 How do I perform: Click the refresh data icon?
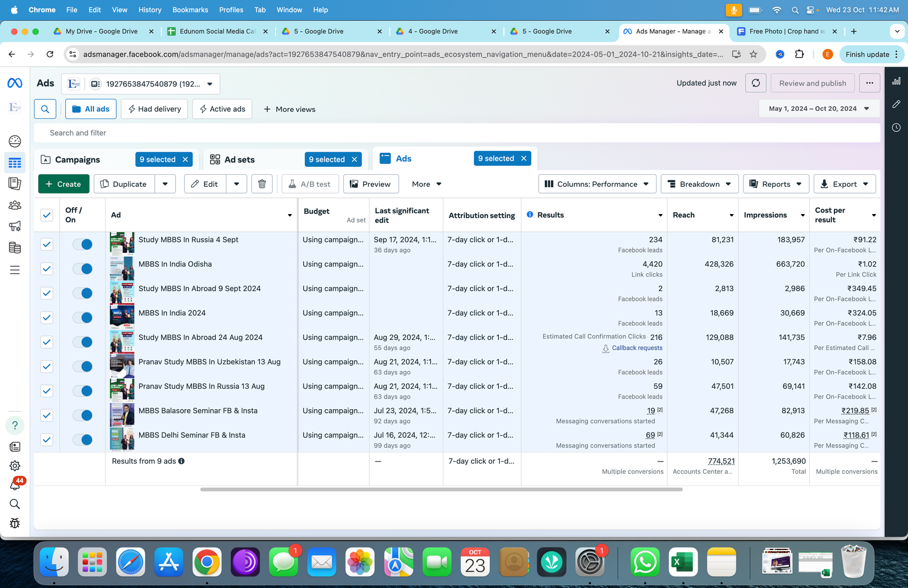[x=755, y=83]
